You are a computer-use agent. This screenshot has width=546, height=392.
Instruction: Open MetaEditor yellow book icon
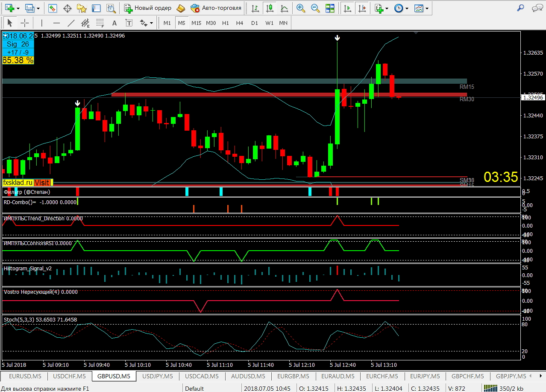[x=181, y=8]
